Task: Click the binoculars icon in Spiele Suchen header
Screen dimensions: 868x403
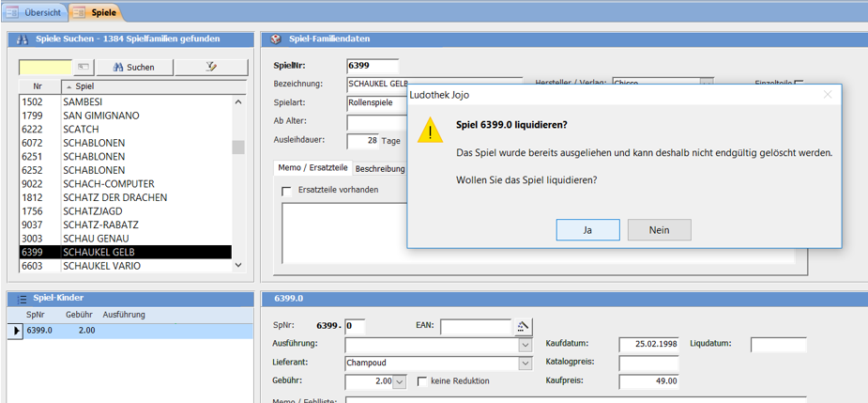Action: pyautogui.click(x=23, y=39)
